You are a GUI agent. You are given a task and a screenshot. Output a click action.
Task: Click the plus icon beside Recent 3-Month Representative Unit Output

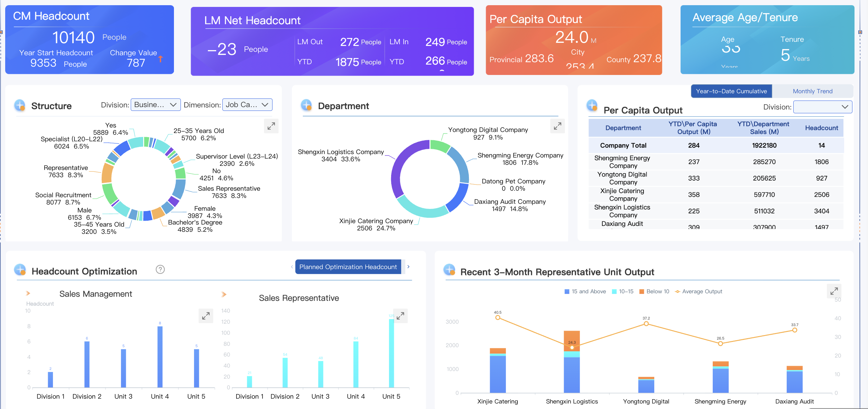(x=449, y=270)
